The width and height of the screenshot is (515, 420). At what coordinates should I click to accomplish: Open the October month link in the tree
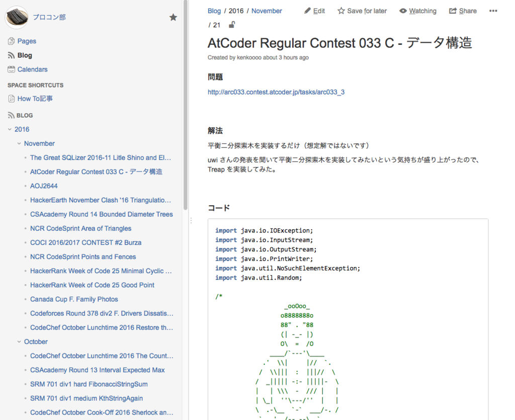click(x=36, y=342)
